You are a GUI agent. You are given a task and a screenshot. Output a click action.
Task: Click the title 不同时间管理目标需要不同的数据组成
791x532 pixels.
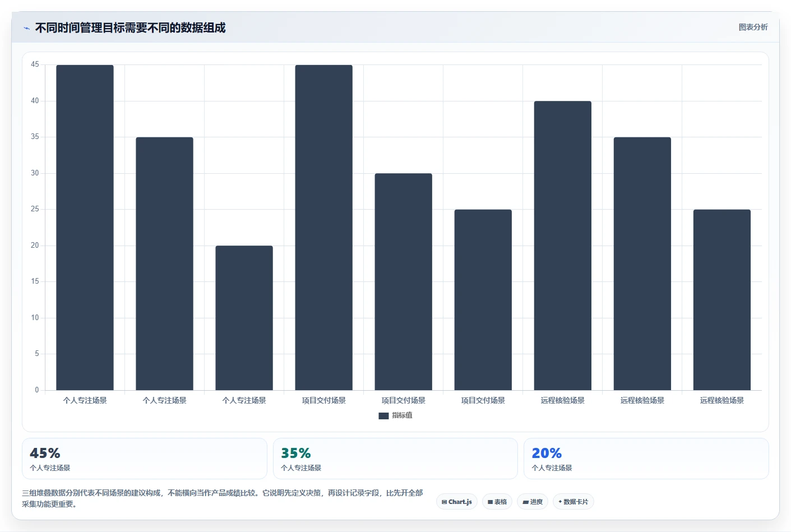[130, 27]
